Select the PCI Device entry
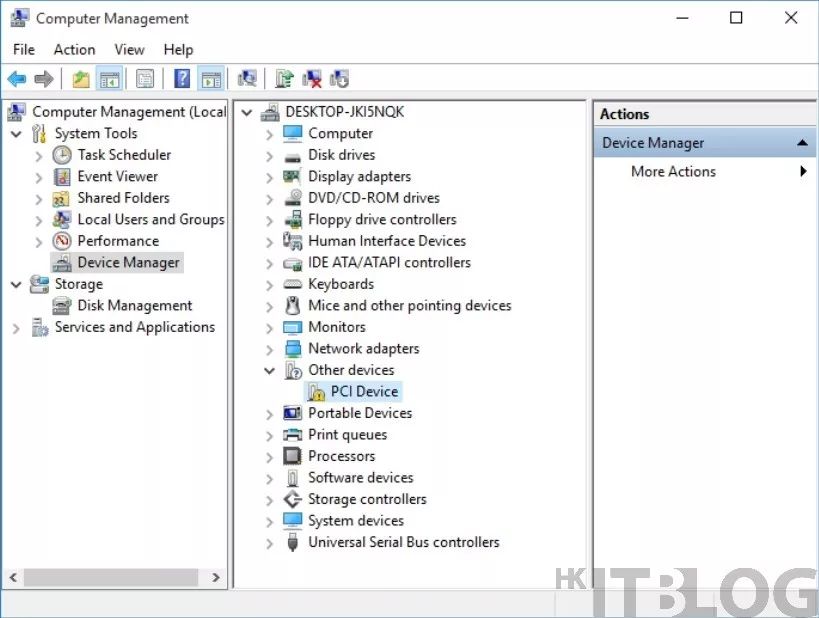 pyautogui.click(x=365, y=391)
